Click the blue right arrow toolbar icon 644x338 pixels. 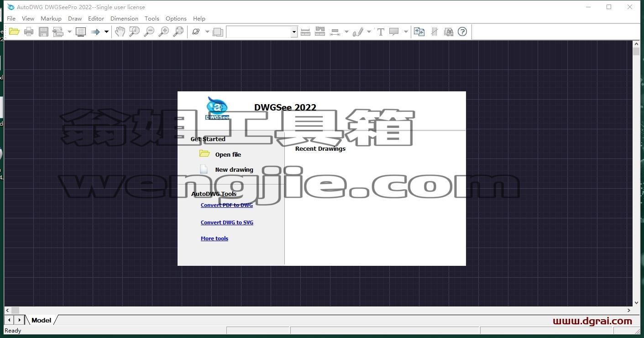[x=95, y=32]
